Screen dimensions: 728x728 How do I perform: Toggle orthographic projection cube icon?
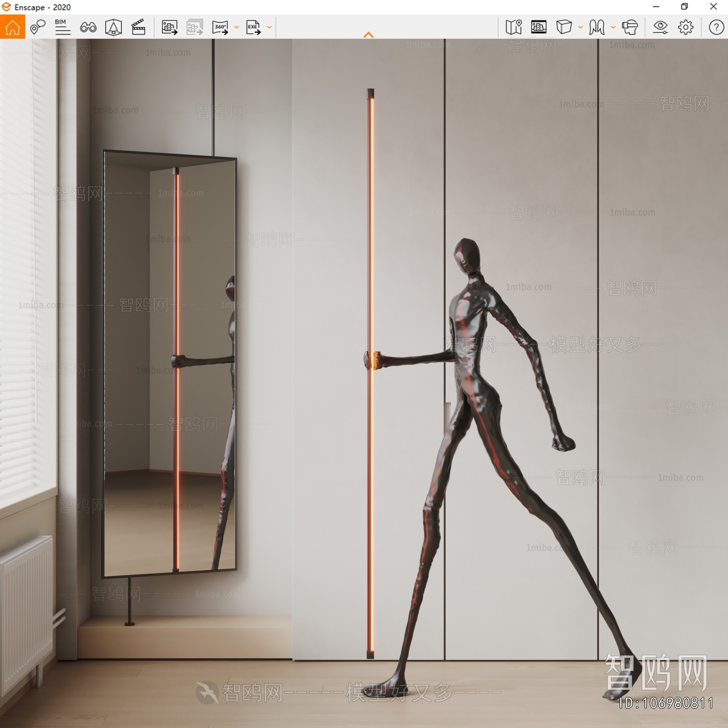564,27
